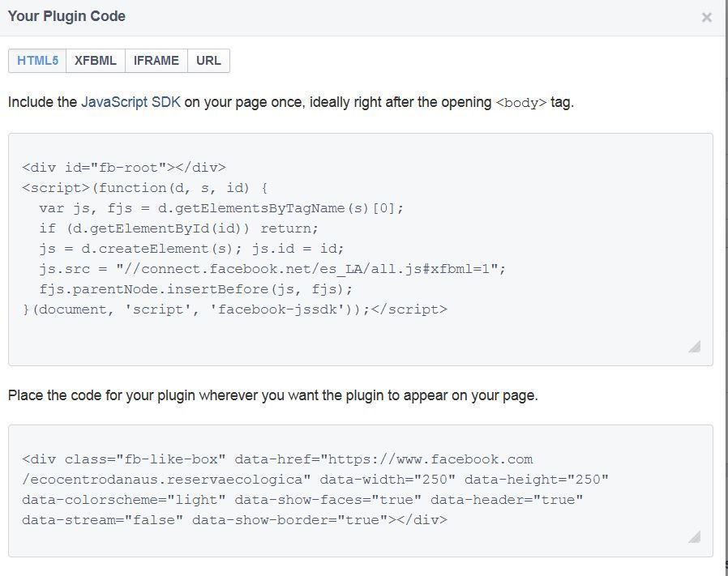The image size is (728, 576).
Task: Click the '<div class="fb-like-box"' code line
Action: tap(277, 459)
